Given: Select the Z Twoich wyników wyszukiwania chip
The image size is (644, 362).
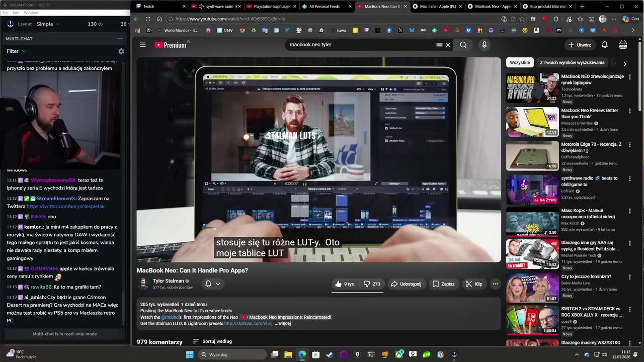Looking at the screenshot, I should (572, 63).
